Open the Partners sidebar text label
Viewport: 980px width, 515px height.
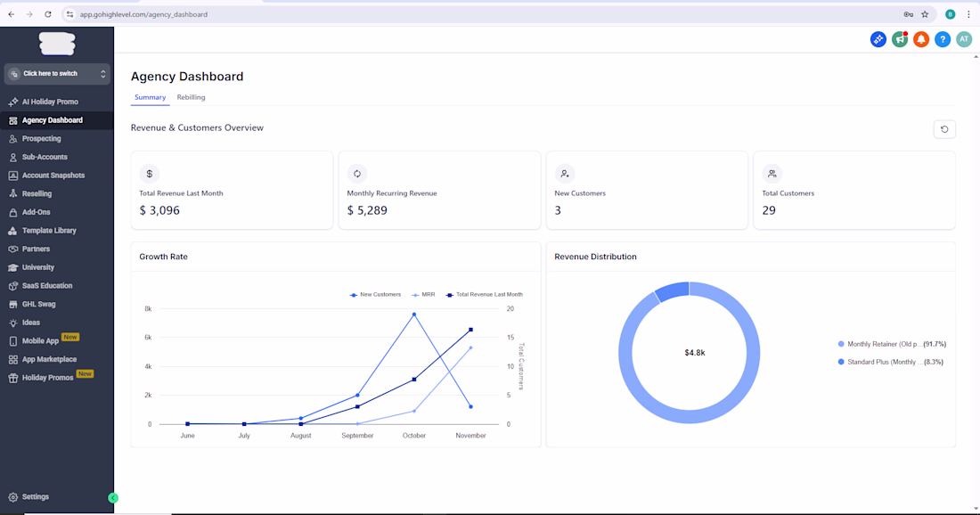36,249
